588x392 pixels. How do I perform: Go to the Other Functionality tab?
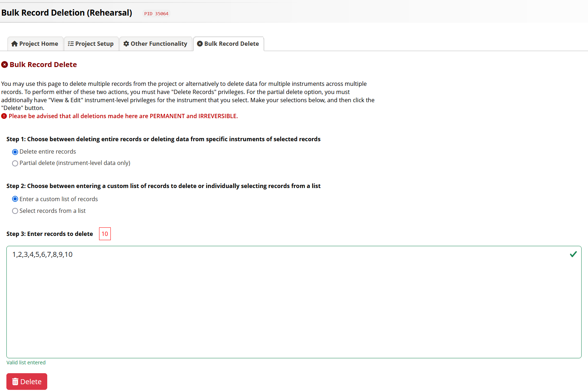(x=156, y=44)
